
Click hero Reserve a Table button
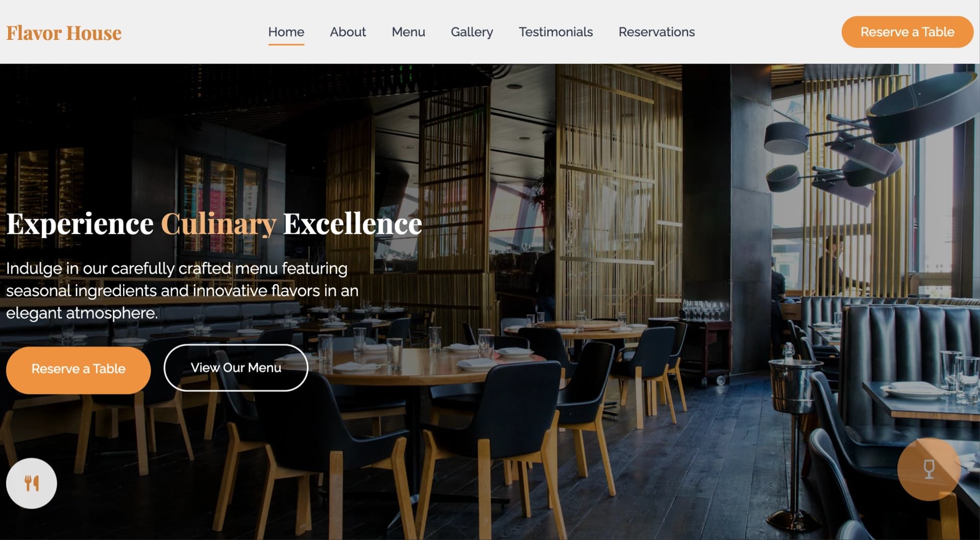tap(78, 369)
